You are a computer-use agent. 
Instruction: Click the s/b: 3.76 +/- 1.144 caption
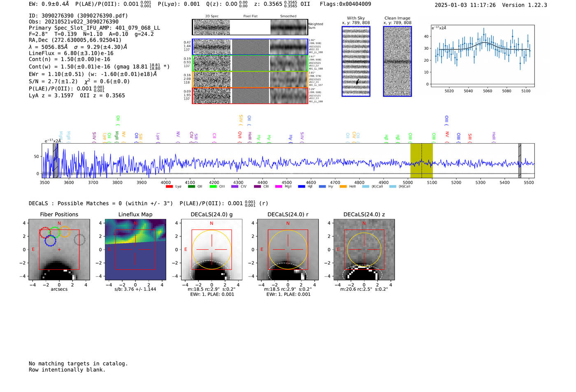point(135,289)
